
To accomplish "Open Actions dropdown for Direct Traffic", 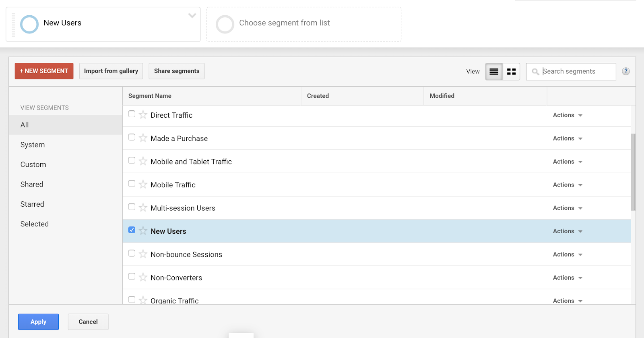I will (x=568, y=115).
